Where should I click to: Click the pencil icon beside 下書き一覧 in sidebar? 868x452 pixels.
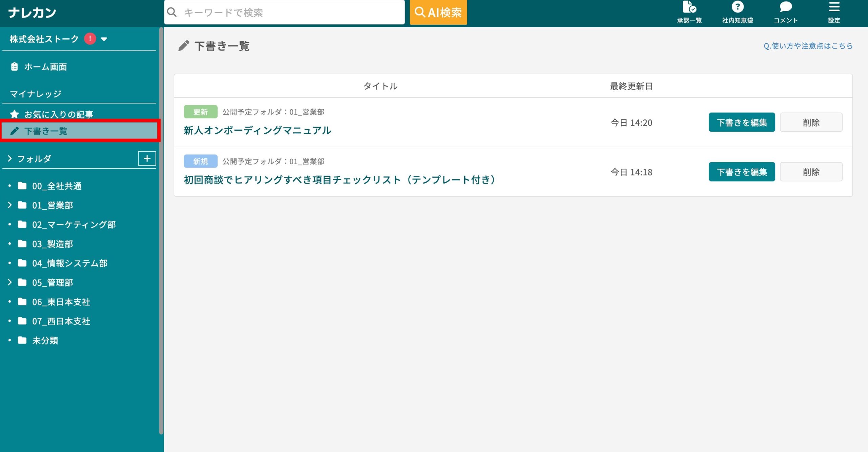point(14,131)
